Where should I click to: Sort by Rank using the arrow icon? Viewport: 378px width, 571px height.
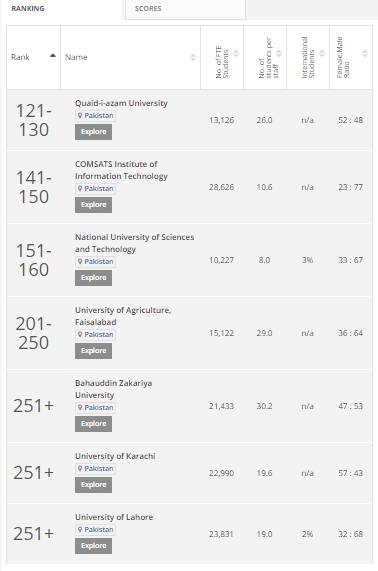pos(53,56)
